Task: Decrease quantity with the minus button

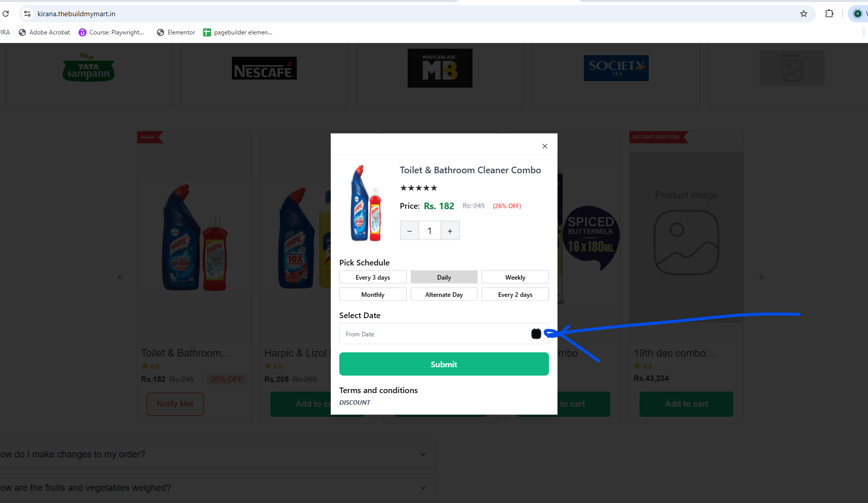Action: click(x=410, y=230)
